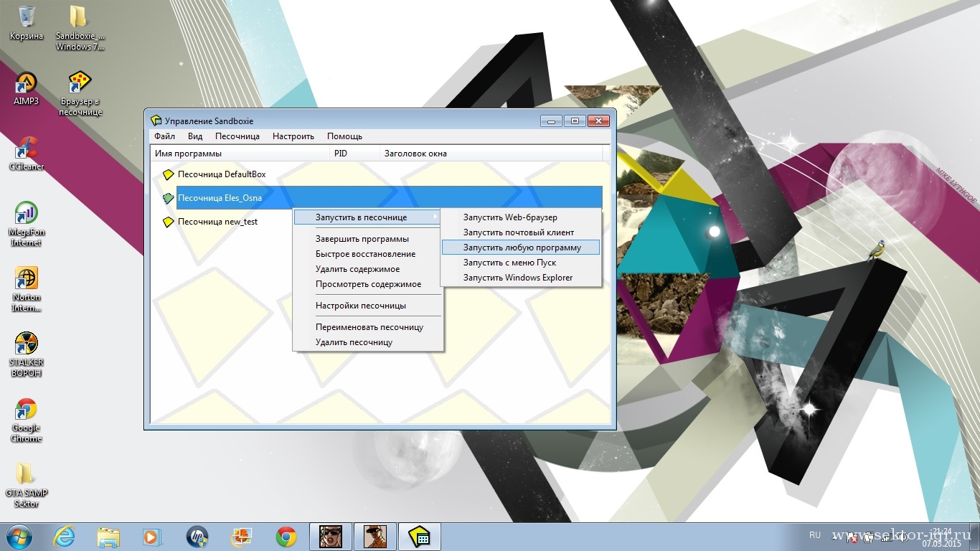Open Настройки песочницы
Image resolution: width=980 pixels, height=551 pixels.
click(368, 306)
